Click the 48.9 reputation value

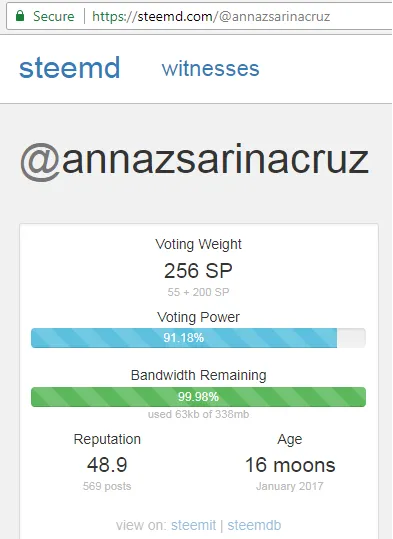[107, 465]
